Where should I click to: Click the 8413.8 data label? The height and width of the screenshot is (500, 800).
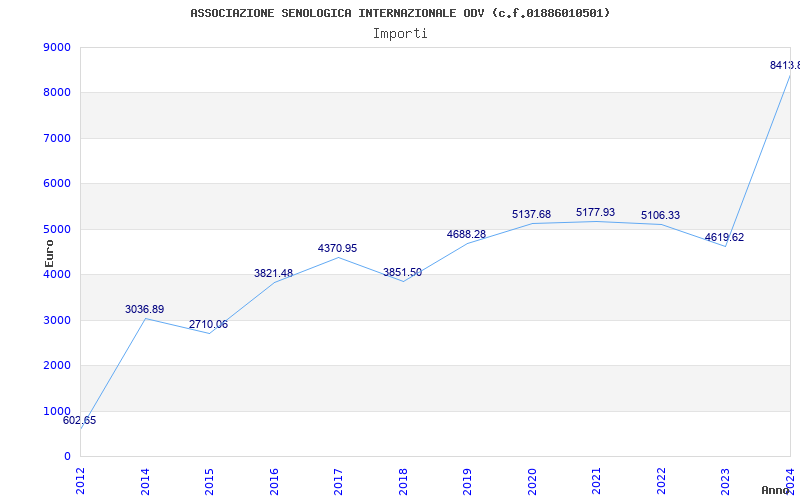785,65
